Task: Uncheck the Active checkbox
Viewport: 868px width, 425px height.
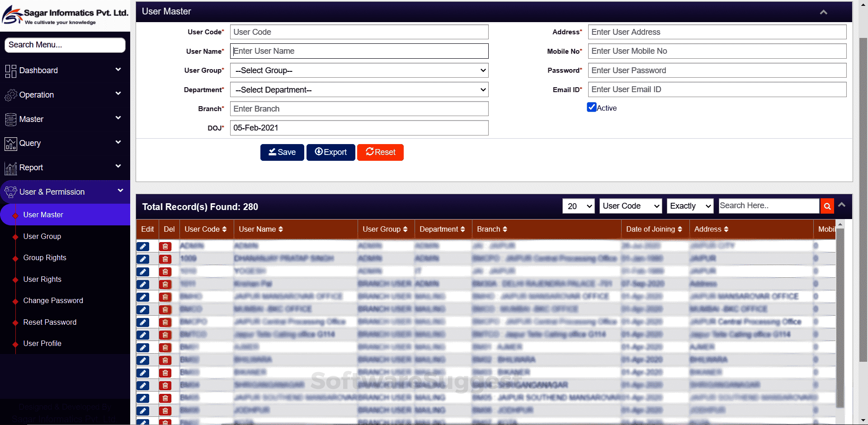Action: [592, 107]
